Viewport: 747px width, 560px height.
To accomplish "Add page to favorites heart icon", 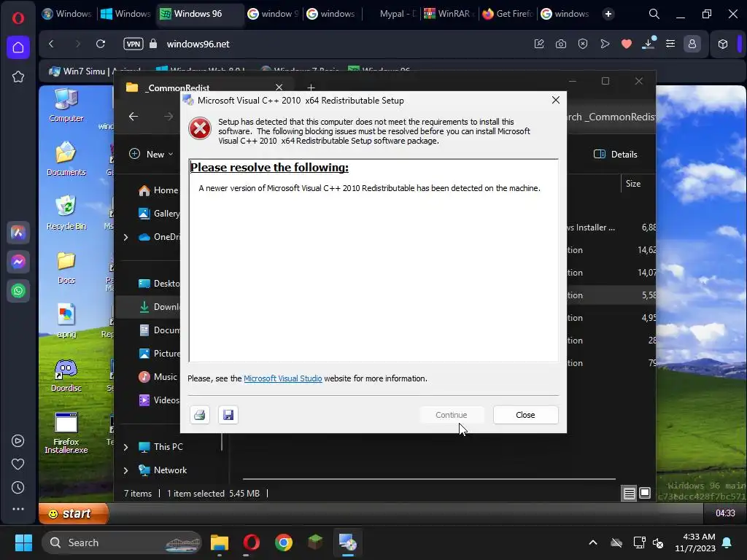I will tap(627, 44).
